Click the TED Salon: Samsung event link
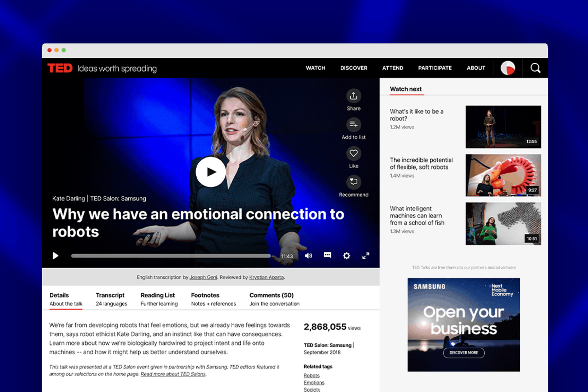The image size is (588, 392). tap(327, 345)
